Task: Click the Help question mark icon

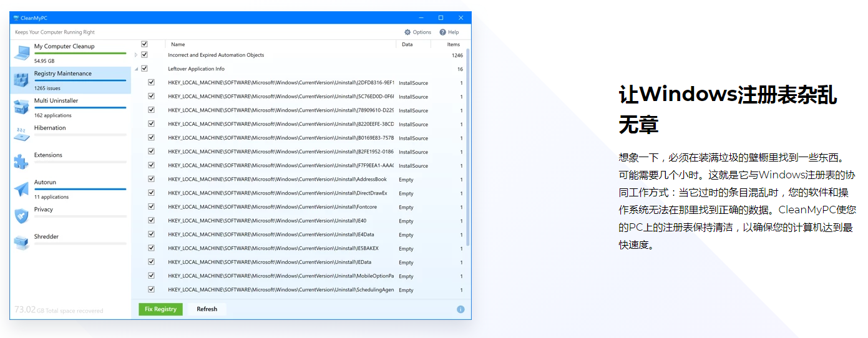Action: [x=442, y=32]
